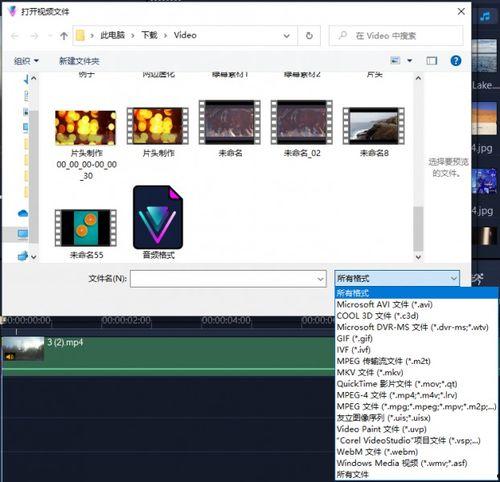The width and height of the screenshot is (500, 482).
Task: Choose MPEG-4 文件 (*.mp4) option
Action: (416, 395)
